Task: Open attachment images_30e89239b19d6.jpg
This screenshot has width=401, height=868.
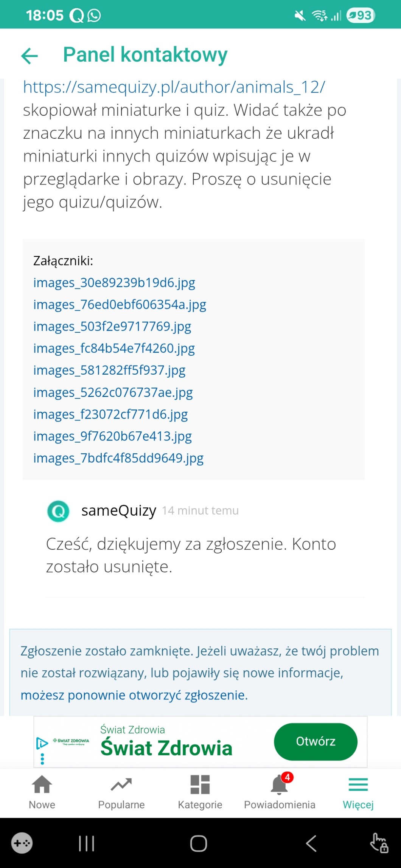Action: coord(114,283)
